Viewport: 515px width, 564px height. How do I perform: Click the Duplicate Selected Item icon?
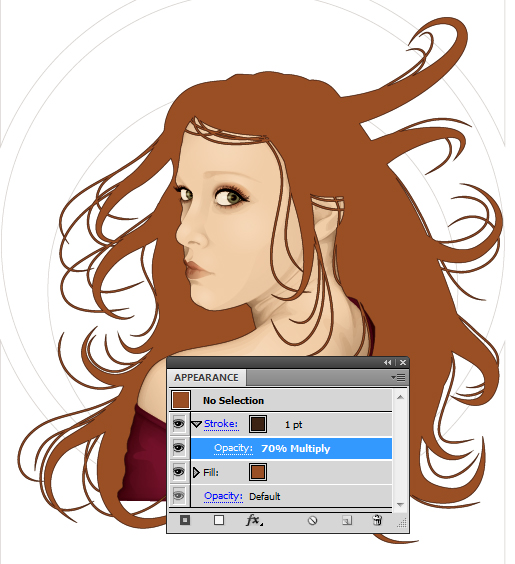(x=347, y=520)
